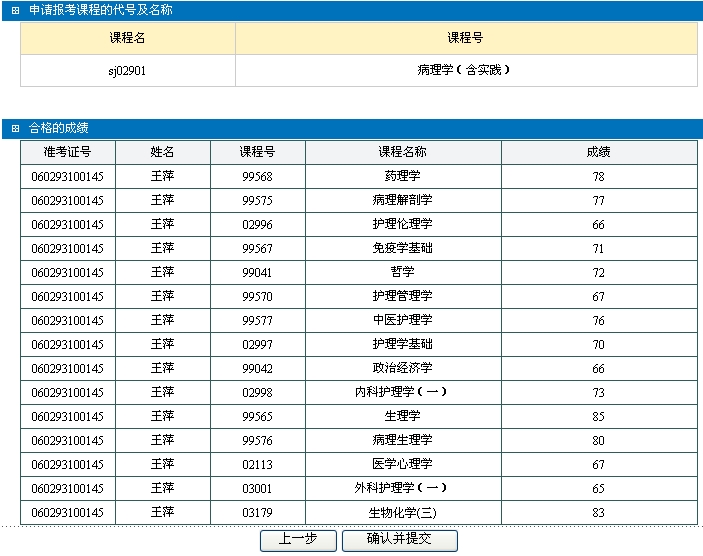Click the 成绩 column header
The height and width of the screenshot is (556, 703).
pos(598,152)
